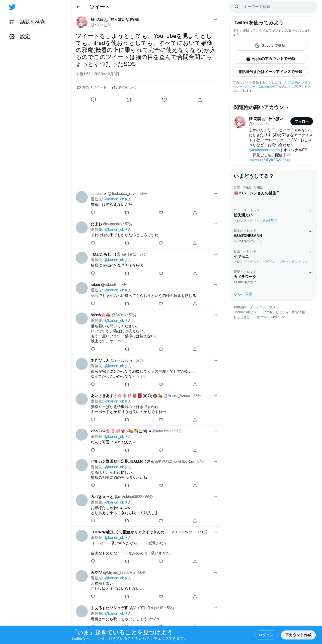Retweet the reply from rakou
This screenshot has height=644, width=322.
click(x=127, y=304)
